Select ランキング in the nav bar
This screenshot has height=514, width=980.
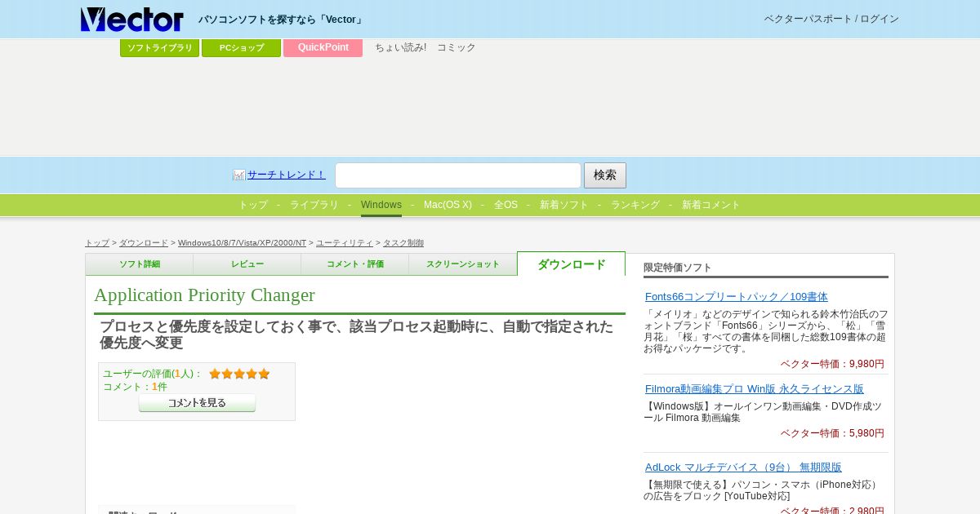point(635,205)
